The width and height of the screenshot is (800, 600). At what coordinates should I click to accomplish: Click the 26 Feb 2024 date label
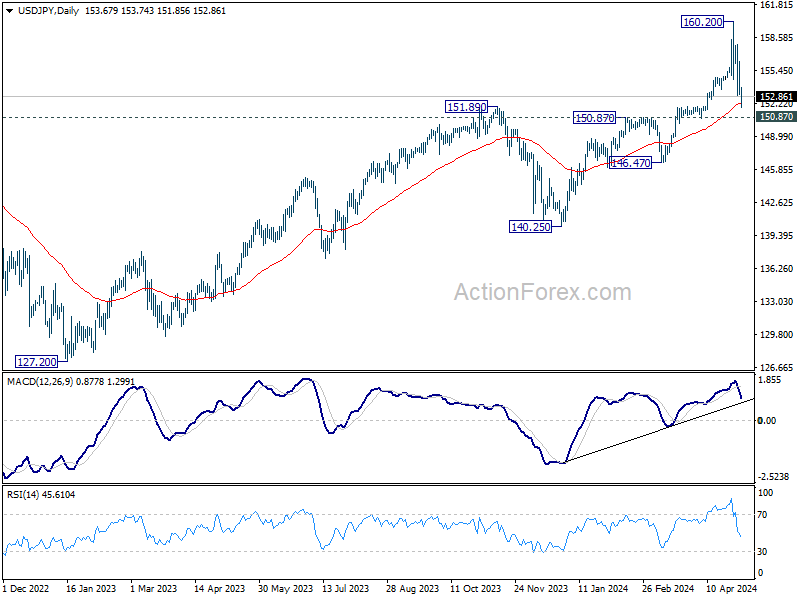(668, 588)
